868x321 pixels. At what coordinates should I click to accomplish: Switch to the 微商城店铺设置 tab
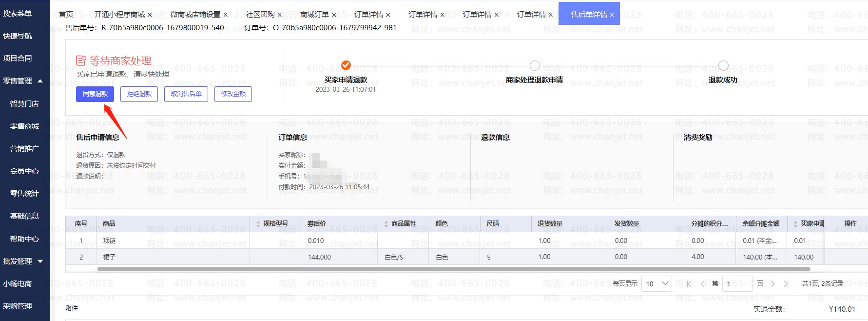(195, 15)
